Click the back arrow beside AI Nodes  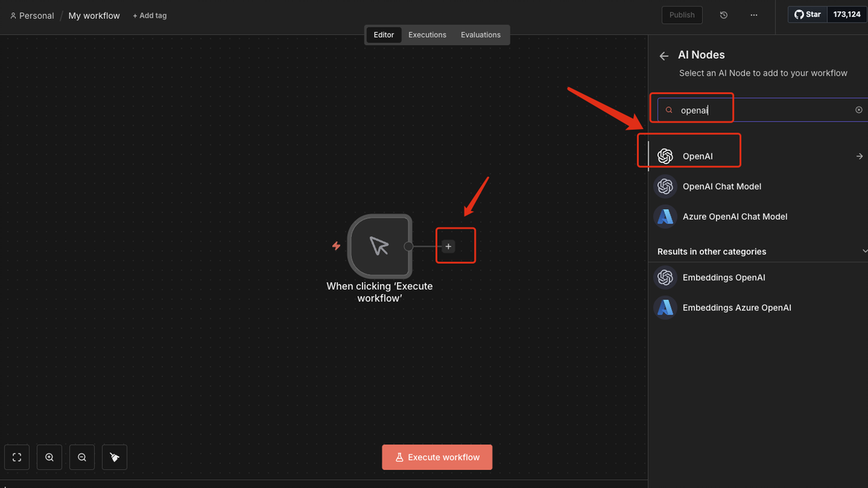(x=663, y=56)
